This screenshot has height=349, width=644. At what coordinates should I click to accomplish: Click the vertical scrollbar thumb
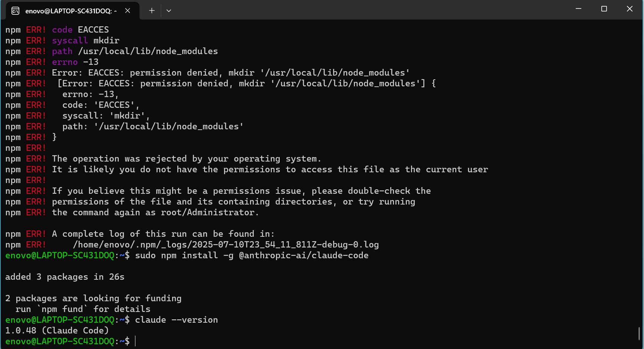tap(639, 333)
